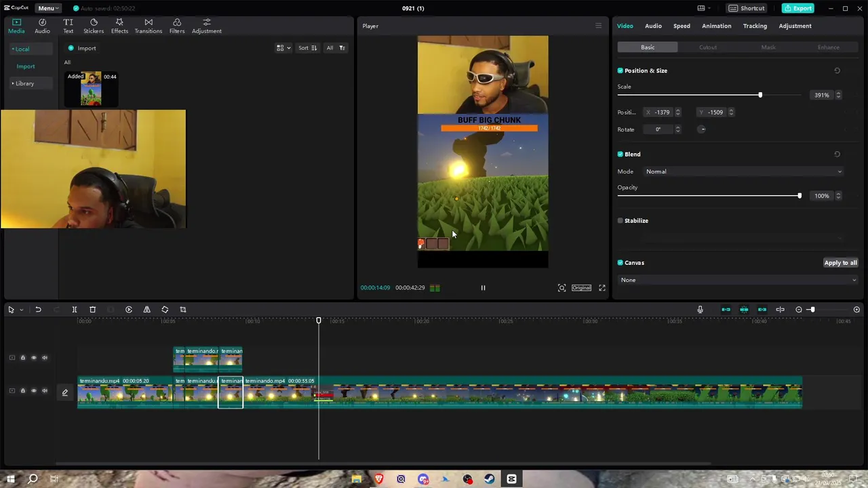Adjust the timeline zoom slider handle

tap(812, 310)
